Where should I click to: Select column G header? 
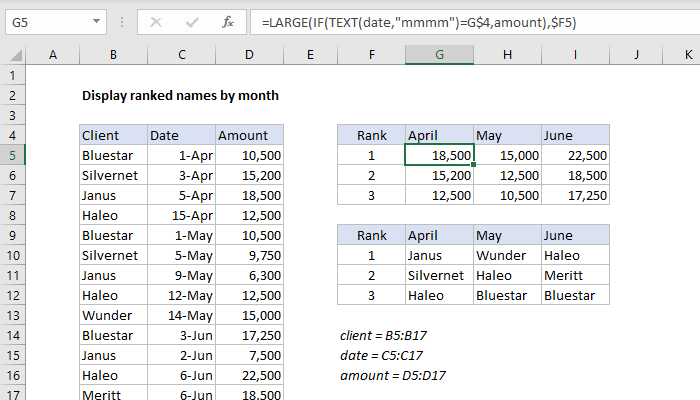pos(439,54)
